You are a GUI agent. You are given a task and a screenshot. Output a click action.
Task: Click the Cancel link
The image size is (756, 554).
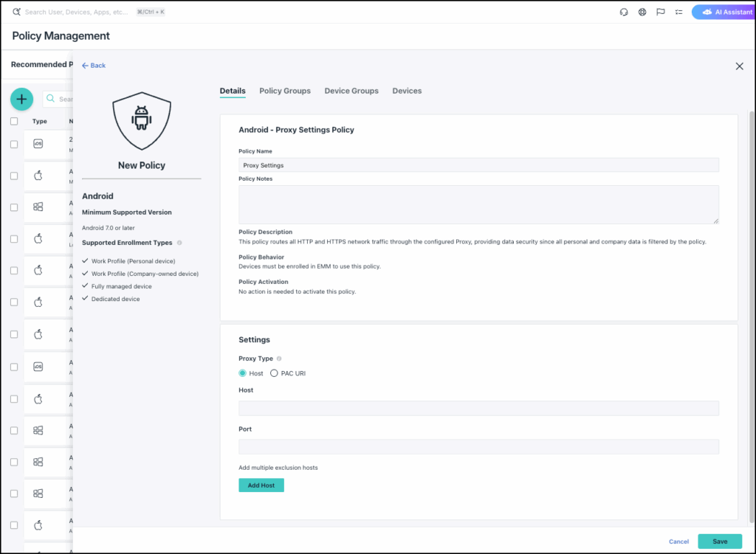coord(678,541)
